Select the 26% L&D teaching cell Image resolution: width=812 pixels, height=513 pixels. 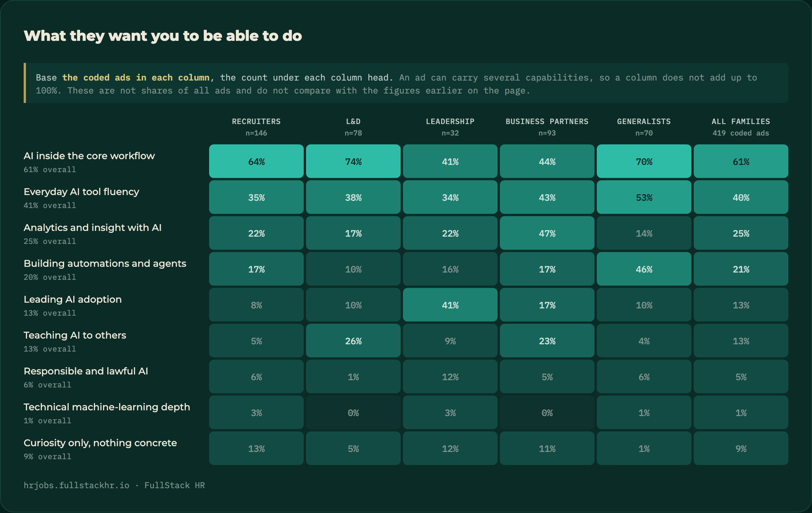[353, 340]
